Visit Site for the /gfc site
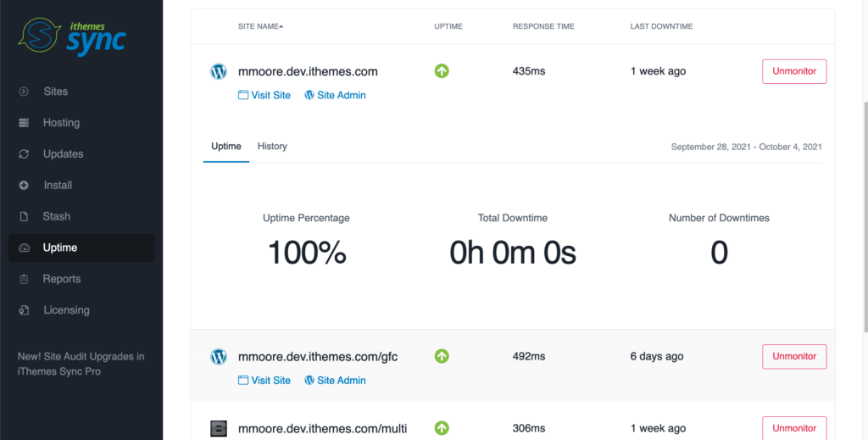868x440 pixels. pos(264,380)
